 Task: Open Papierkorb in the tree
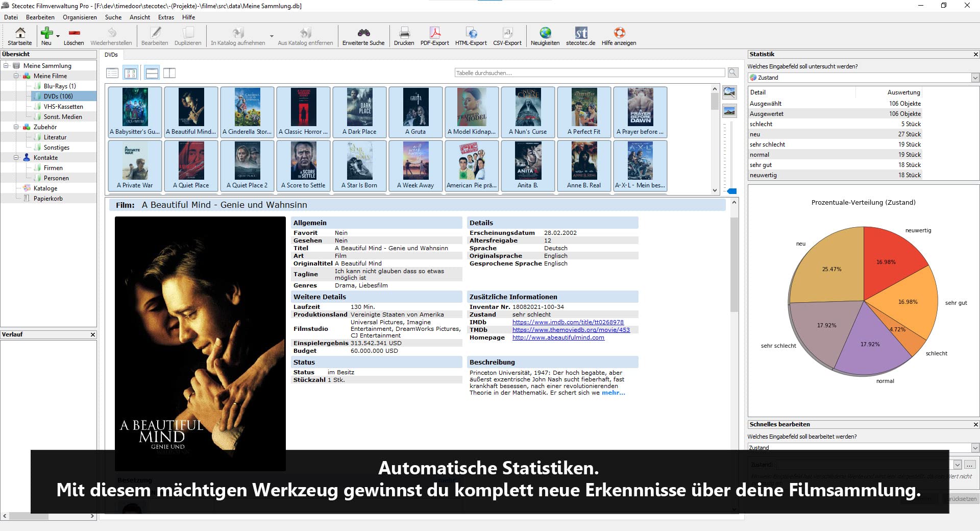48,198
